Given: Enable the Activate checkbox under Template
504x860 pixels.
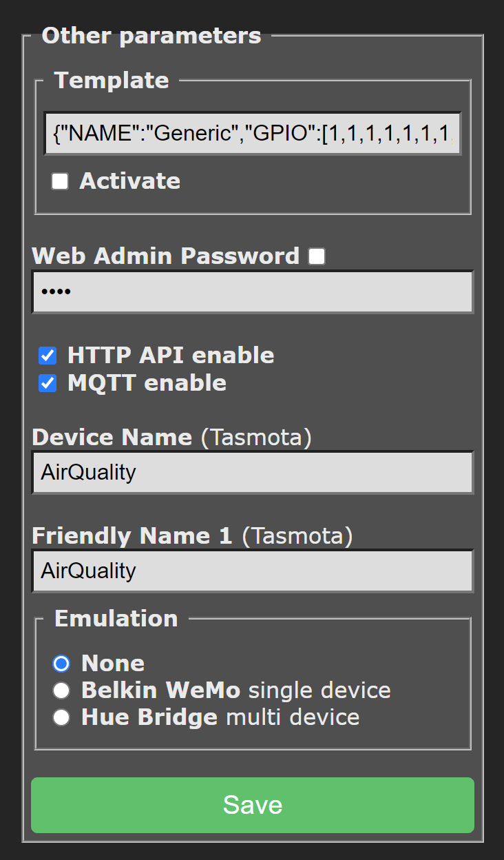Looking at the screenshot, I should 60,181.
